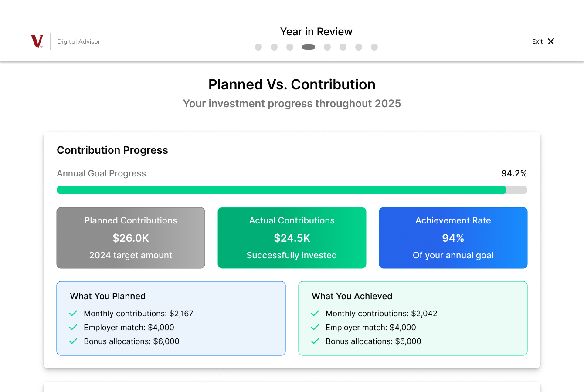Click checkmark beside planned Monthly contributions $2,167

point(73,313)
